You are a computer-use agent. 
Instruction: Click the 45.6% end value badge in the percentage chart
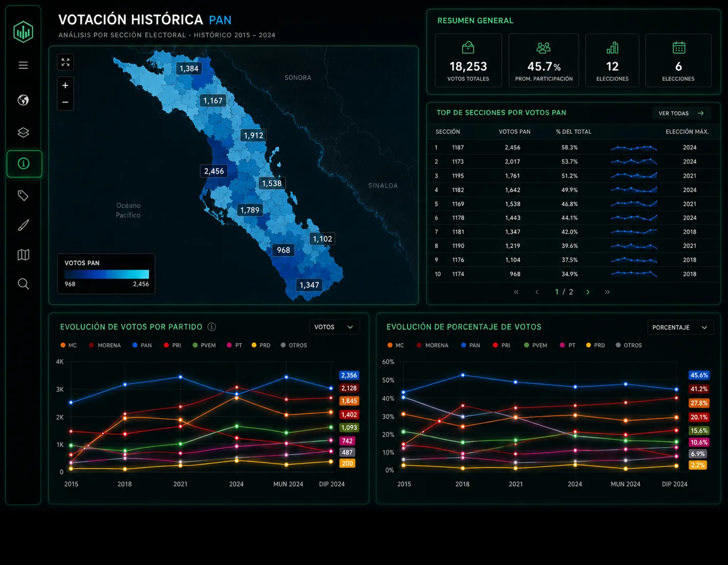[699, 375]
